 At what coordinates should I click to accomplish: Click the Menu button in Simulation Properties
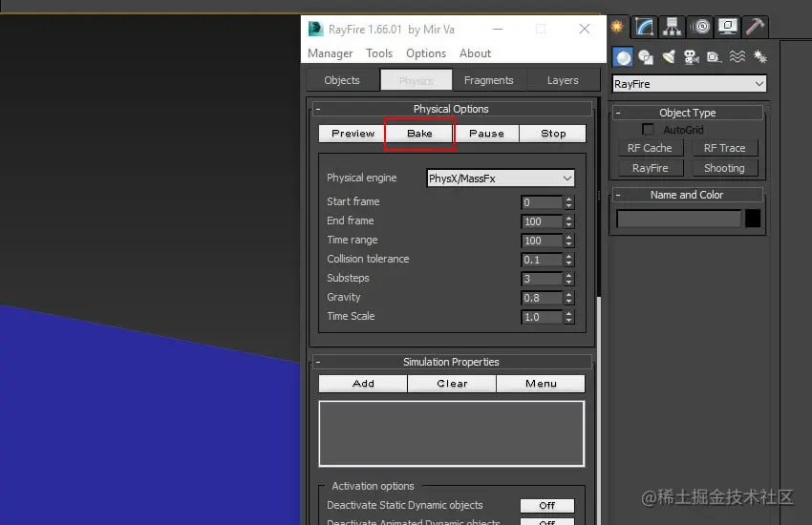coord(541,384)
